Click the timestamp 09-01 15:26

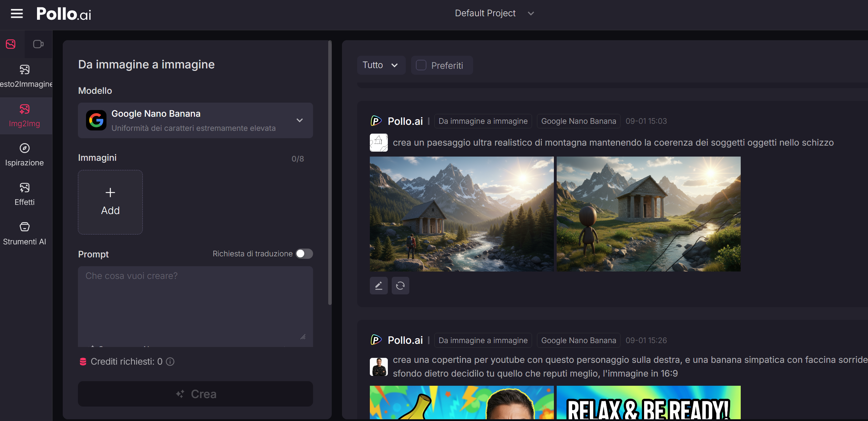[x=646, y=340]
